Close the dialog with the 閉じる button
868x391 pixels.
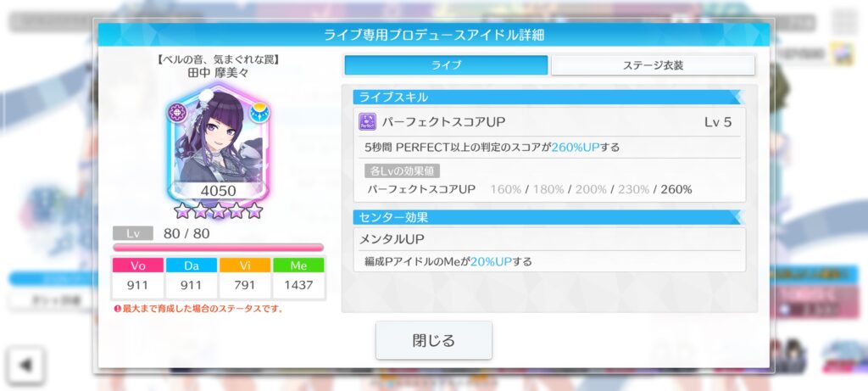(x=434, y=340)
